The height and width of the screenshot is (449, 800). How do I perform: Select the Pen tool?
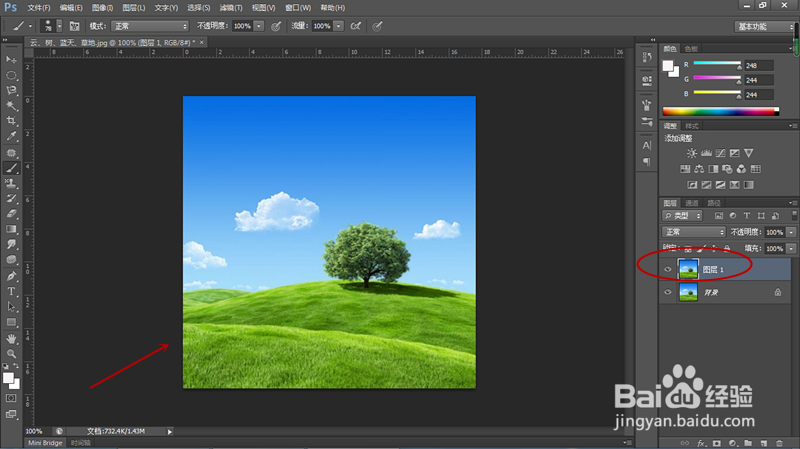pos(11,276)
